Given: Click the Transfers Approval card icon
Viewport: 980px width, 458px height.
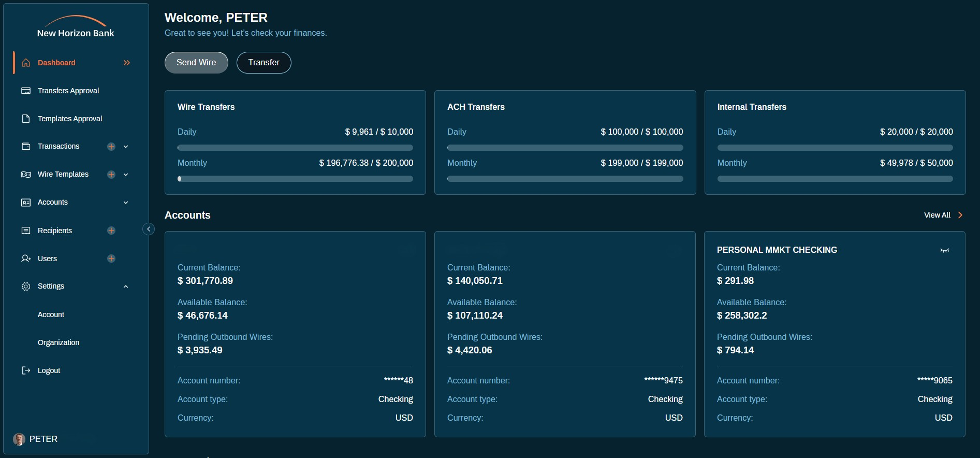Looking at the screenshot, I should click(x=26, y=91).
